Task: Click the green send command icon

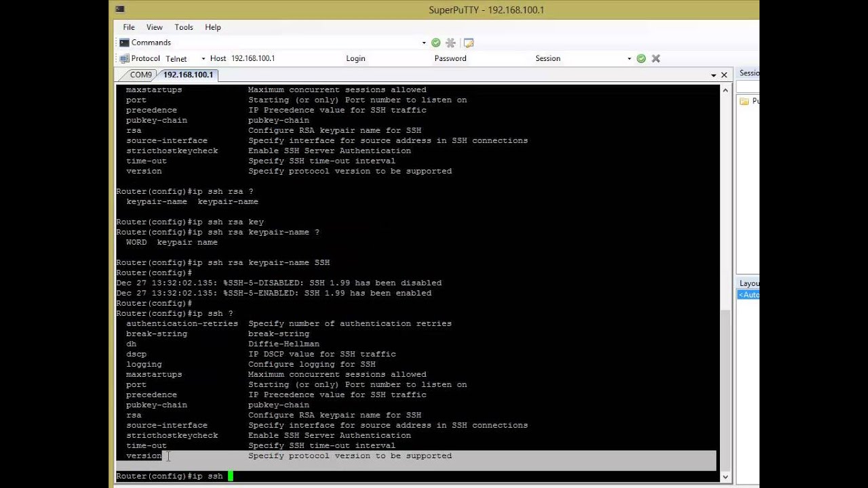Action: coord(436,43)
